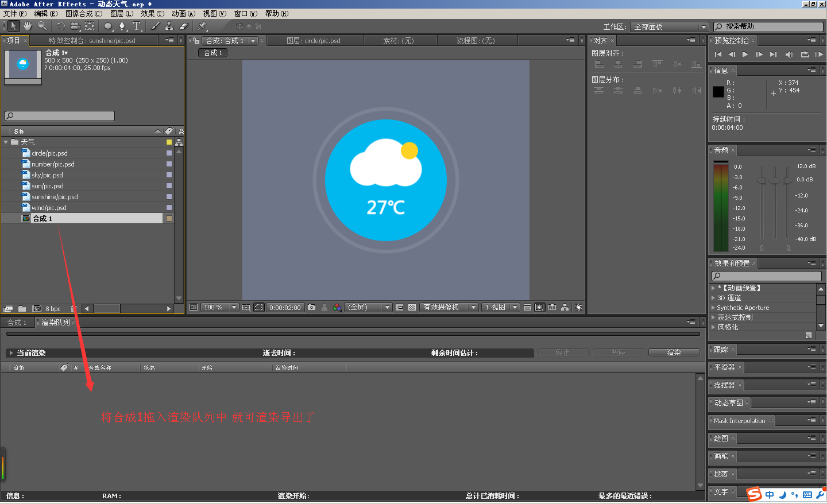The width and height of the screenshot is (827, 504).
Task: Play the preview
Action: [745, 55]
